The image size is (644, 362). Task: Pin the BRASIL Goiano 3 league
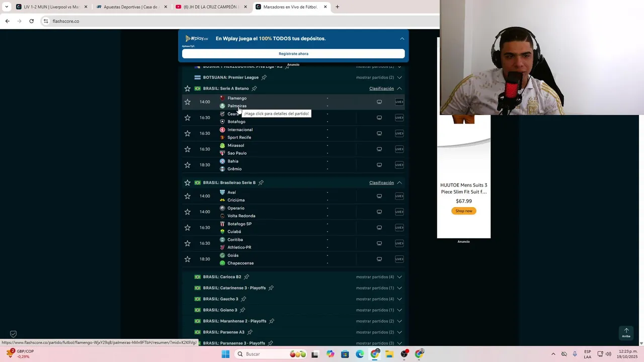coord(243,310)
